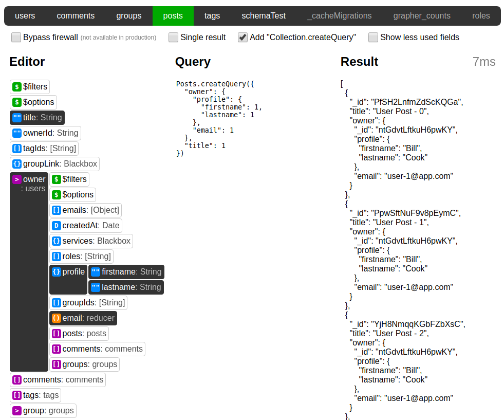Click the "User Post - 0" title value
The image size is (504, 420).
401,111
